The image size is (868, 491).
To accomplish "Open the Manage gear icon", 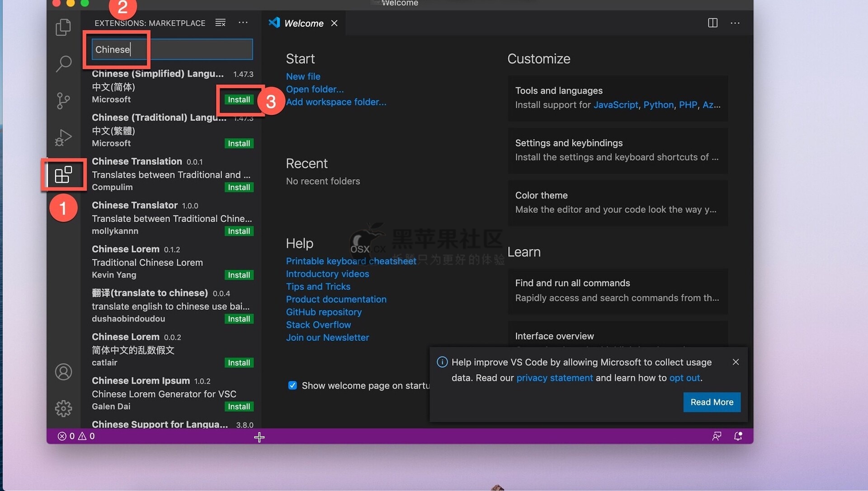I will click(x=63, y=409).
